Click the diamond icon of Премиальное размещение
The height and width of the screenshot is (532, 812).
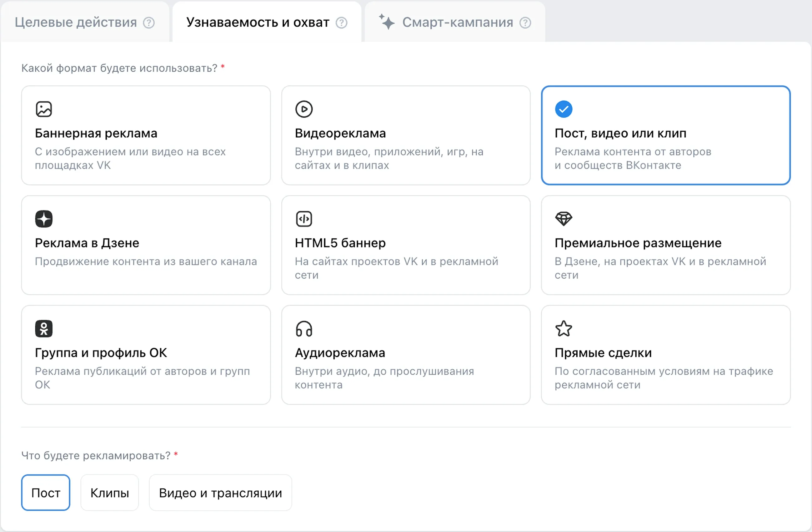coord(564,219)
